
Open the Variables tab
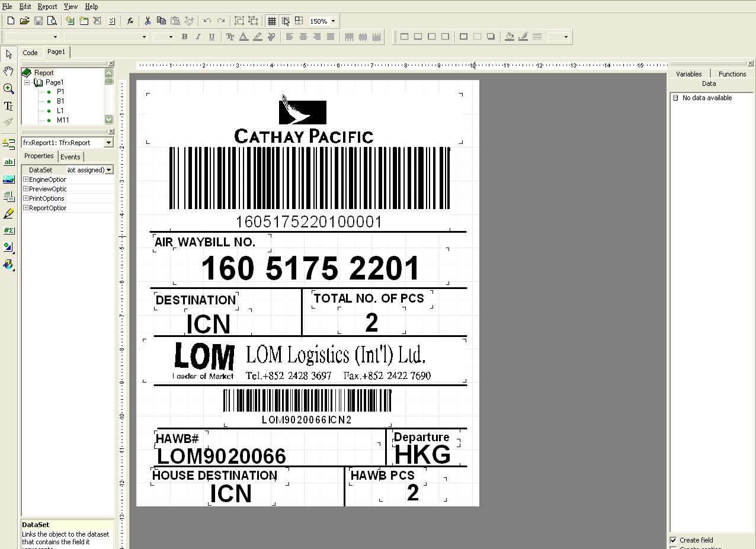click(688, 74)
